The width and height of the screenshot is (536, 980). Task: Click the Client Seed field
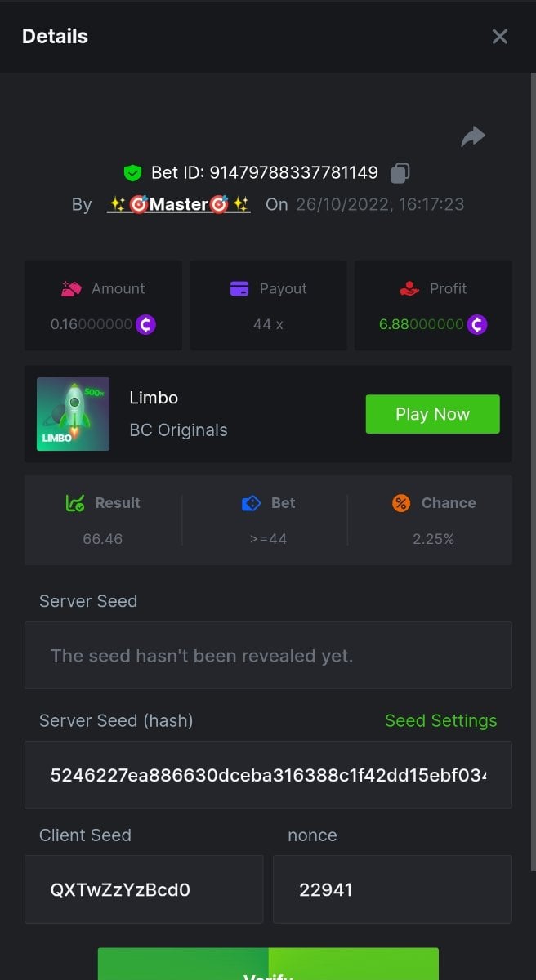(144, 889)
